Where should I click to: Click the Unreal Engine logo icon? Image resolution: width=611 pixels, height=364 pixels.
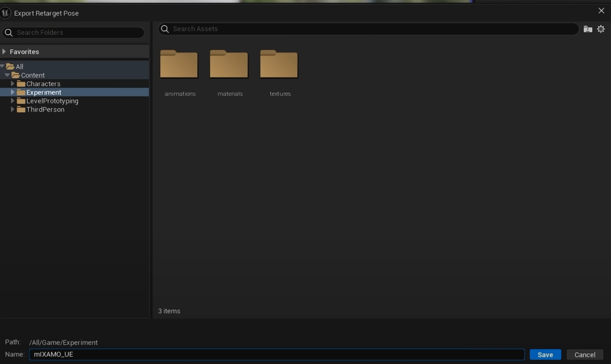click(5, 13)
